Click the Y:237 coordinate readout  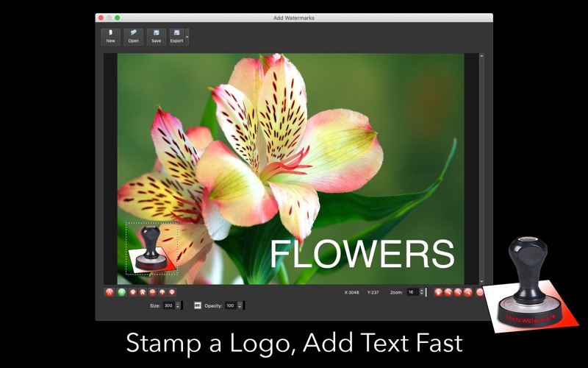373,292
